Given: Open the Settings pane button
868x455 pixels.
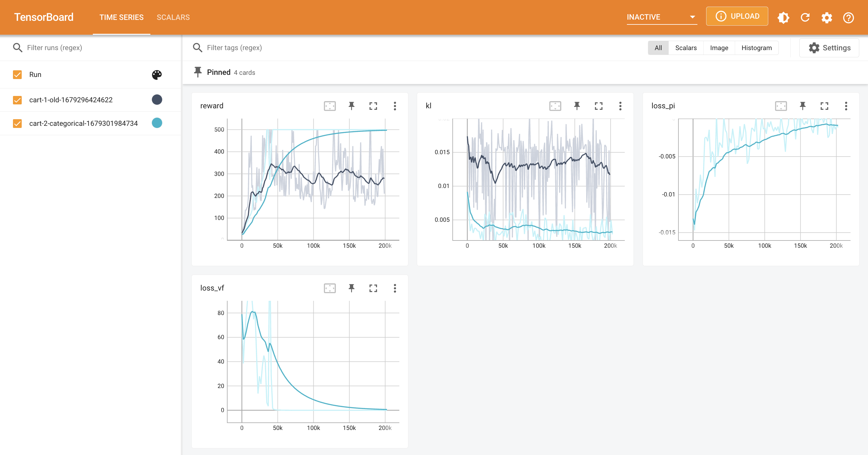Looking at the screenshot, I should [x=829, y=48].
